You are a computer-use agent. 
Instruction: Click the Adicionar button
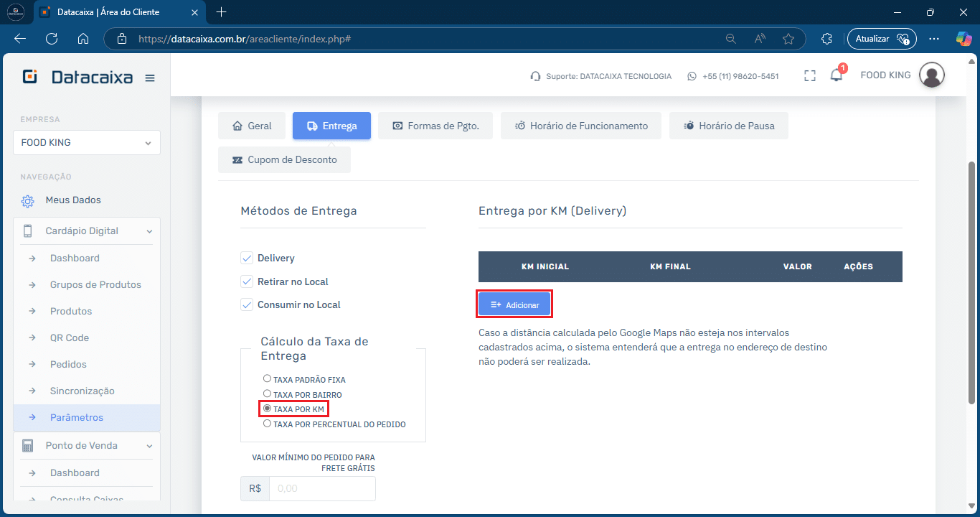click(x=514, y=304)
